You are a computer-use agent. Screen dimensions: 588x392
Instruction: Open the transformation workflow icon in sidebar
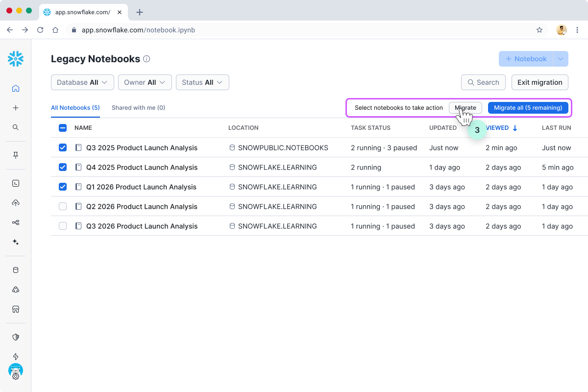click(16, 222)
